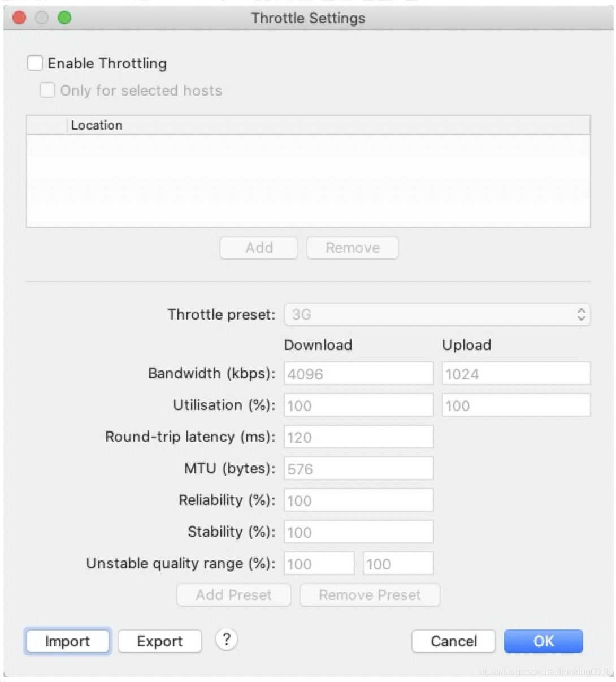
Task: Click the Download bandwidth field
Action: [x=358, y=374]
